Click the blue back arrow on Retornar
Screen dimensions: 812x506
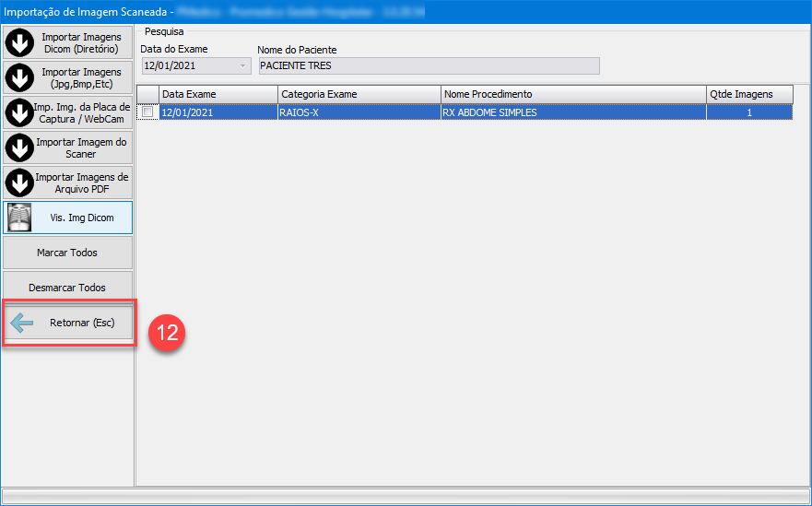click(21, 323)
